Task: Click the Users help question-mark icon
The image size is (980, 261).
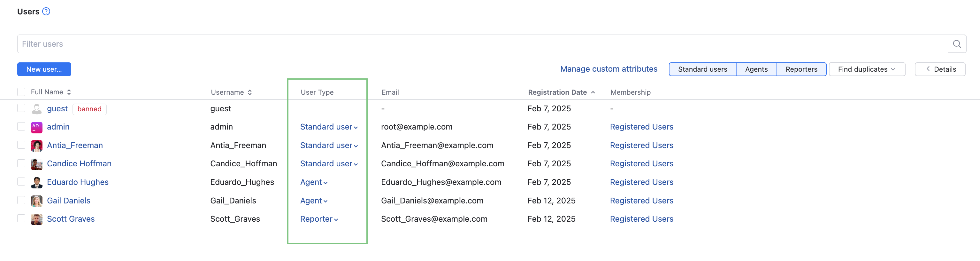Action: tap(46, 12)
